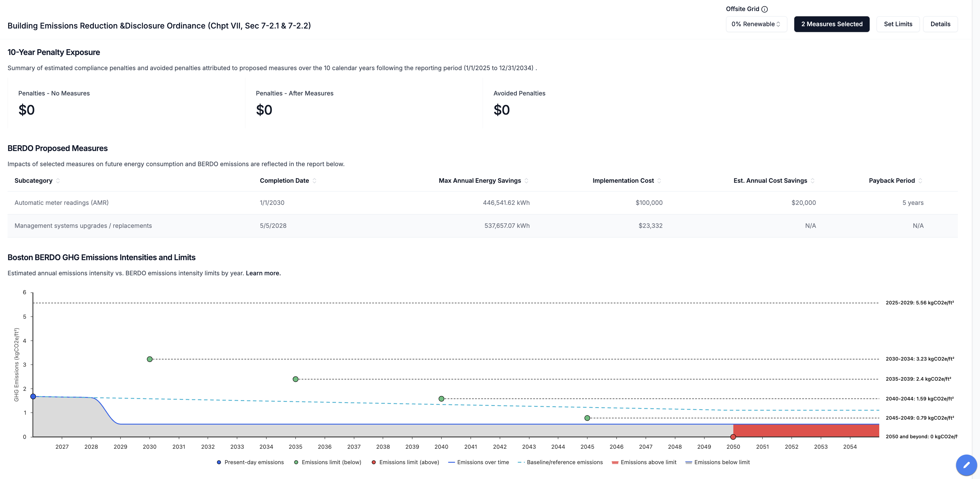Click the Emissions above limit legend swatch
The image size is (980, 479).
[615, 462]
